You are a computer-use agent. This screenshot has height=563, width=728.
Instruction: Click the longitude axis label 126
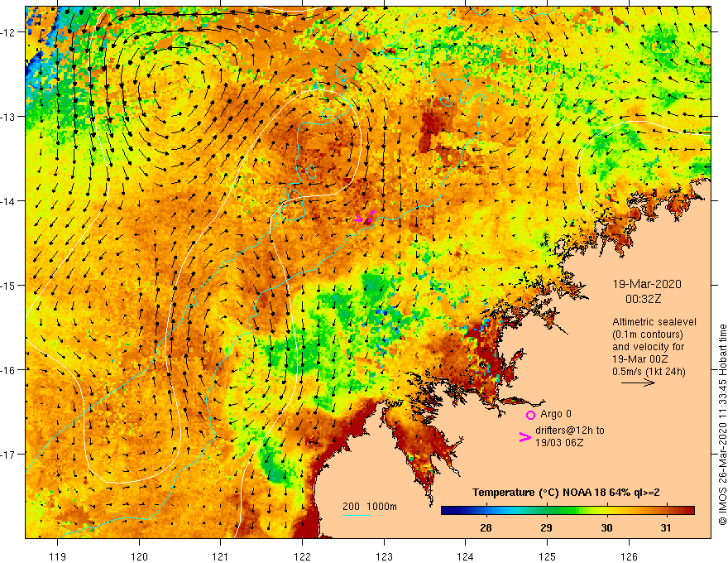629,556
